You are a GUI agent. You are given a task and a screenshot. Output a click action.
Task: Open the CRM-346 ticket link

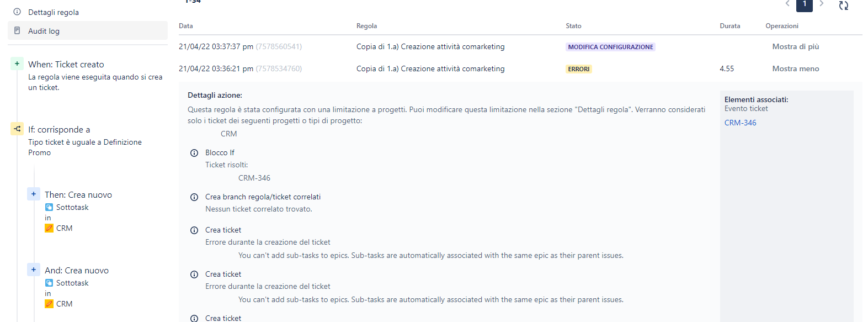(x=740, y=123)
